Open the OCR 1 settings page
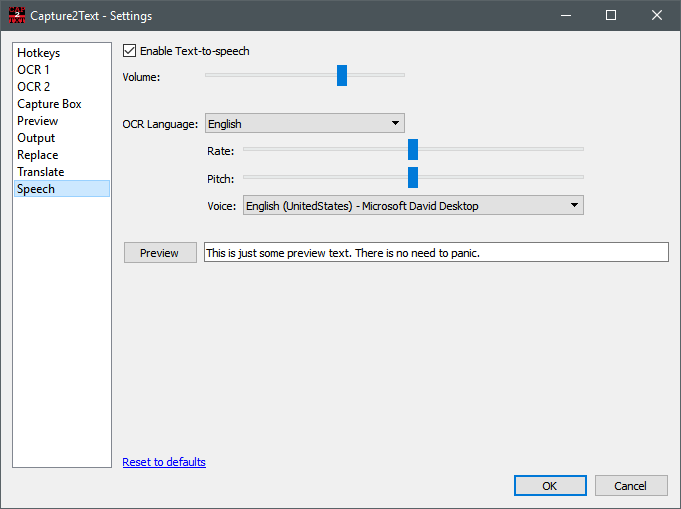The height and width of the screenshot is (509, 681). [33, 70]
